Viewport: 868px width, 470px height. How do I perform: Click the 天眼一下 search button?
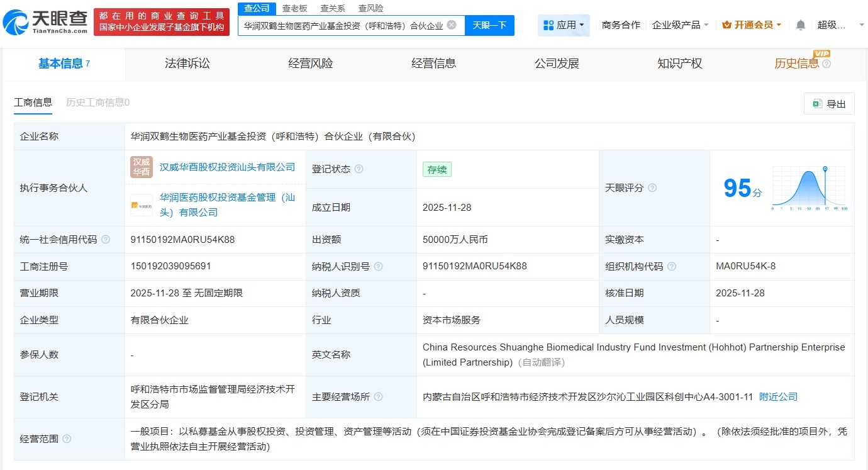(489, 25)
